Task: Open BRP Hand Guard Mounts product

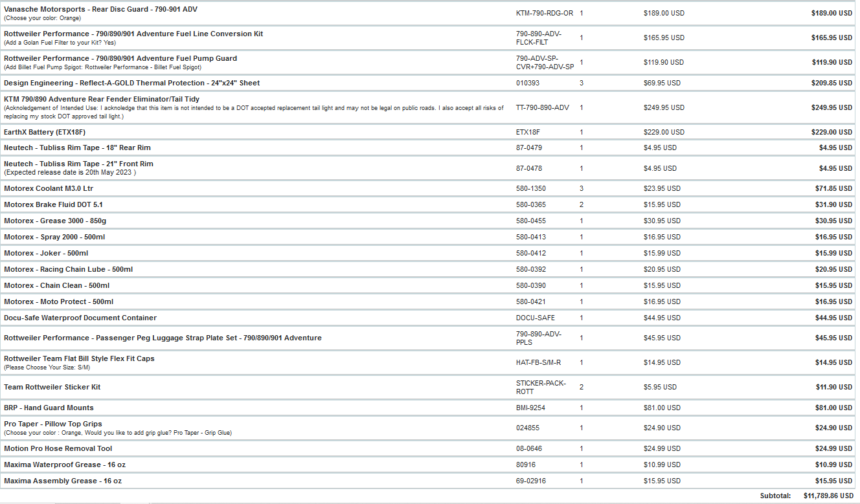Action: pyautogui.click(x=49, y=408)
